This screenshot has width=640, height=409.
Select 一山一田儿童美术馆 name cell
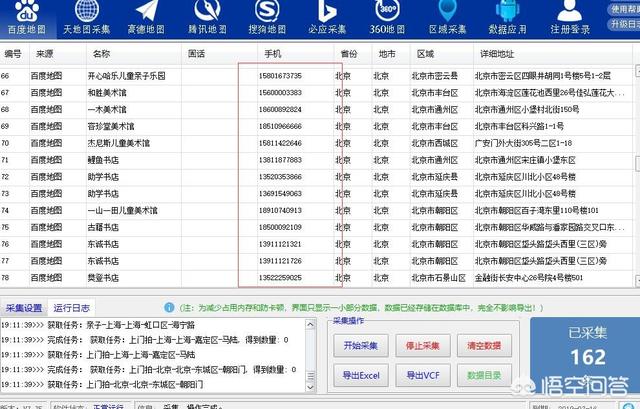(x=122, y=211)
